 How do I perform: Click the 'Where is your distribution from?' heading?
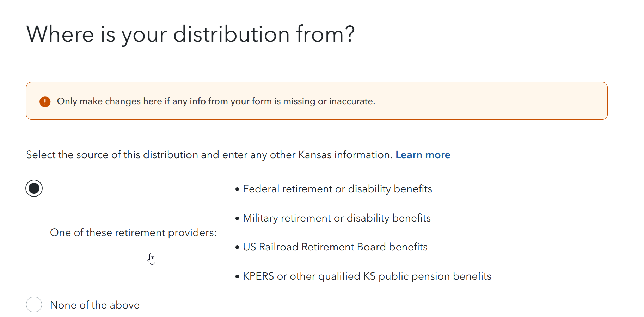click(190, 34)
